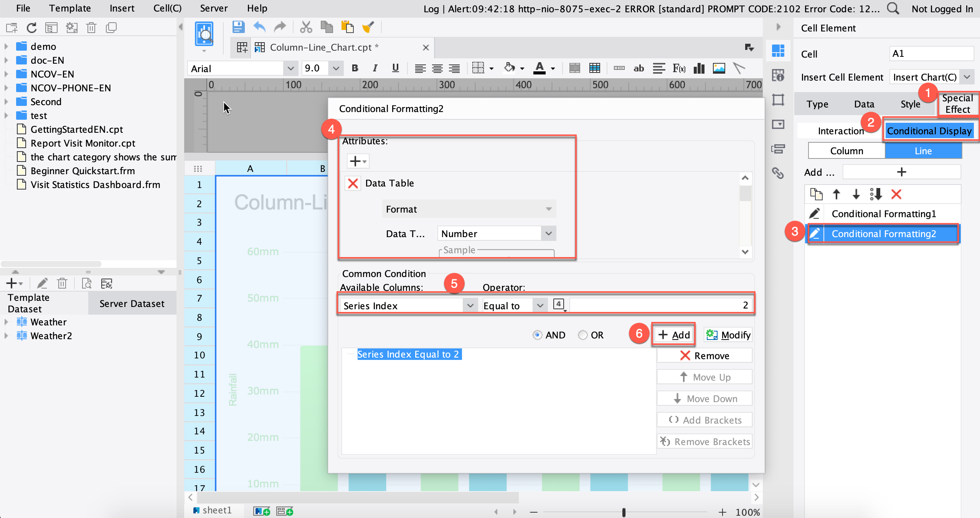
Task: Open the Server menu
Action: tap(213, 8)
